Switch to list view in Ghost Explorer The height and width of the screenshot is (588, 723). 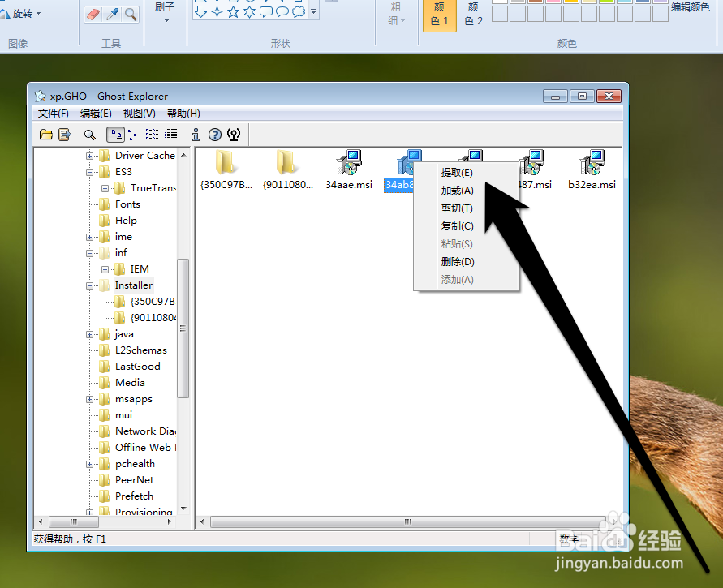coord(153,135)
